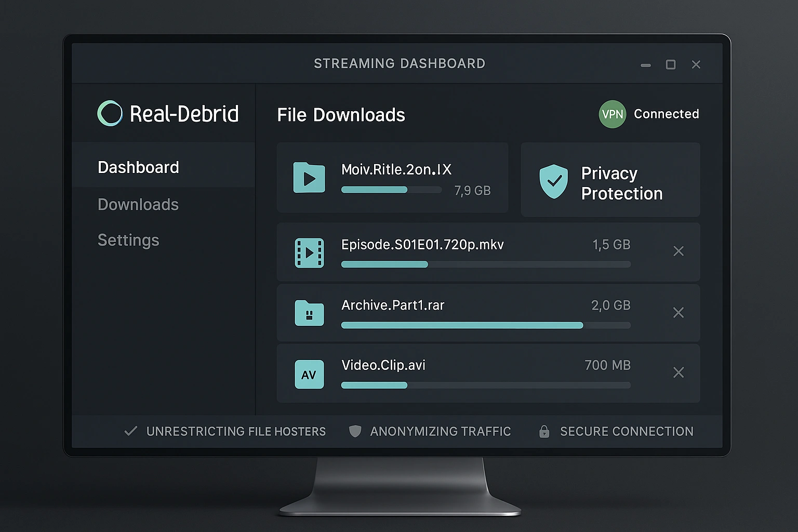This screenshot has height=532, width=798.
Task: Remove Video.Clip.avi from downloads
Action: coord(679,373)
